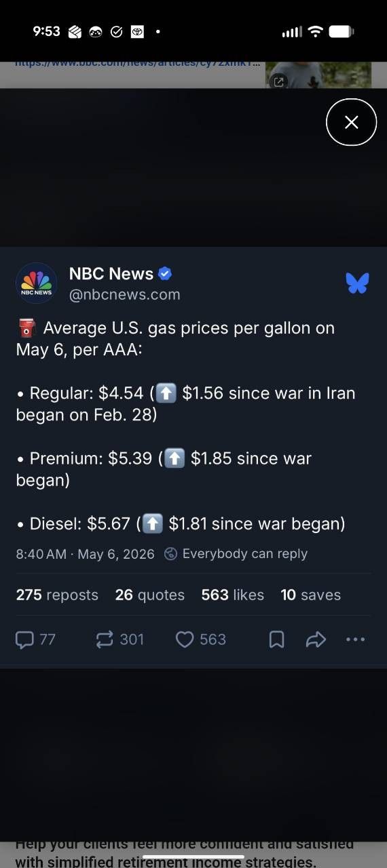The image size is (387, 868).
Task: Repost using the arrows icon
Action: (x=105, y=639)
